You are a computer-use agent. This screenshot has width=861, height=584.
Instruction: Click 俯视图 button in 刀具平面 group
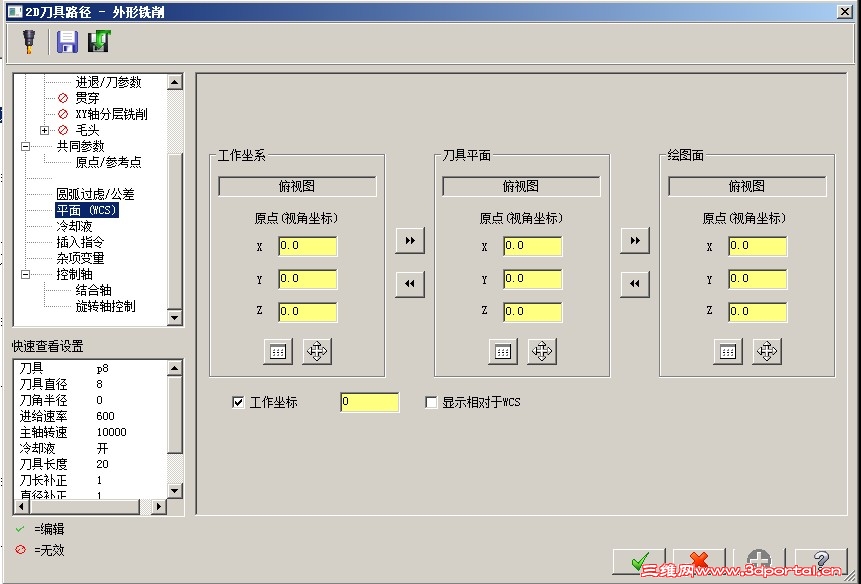click(x=521, y=187)
